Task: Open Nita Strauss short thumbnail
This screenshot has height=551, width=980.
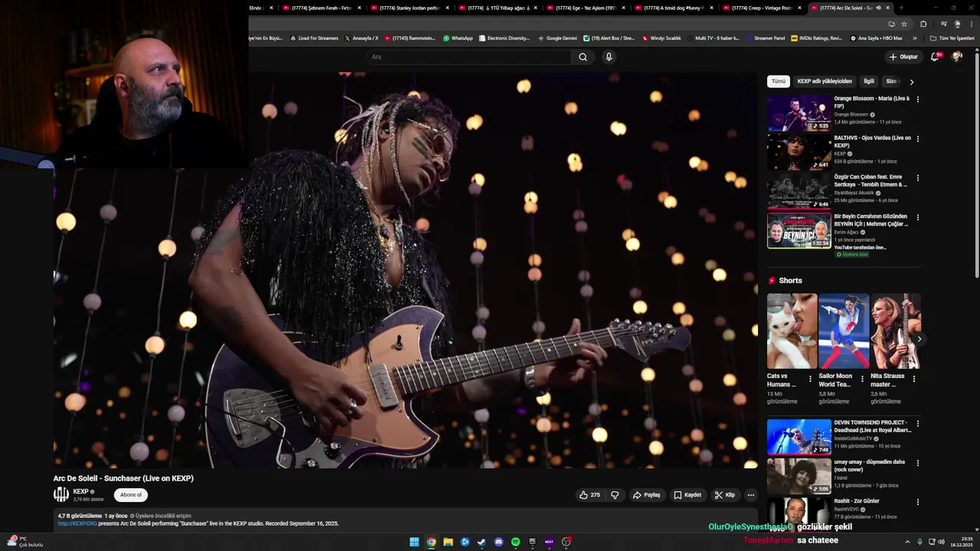Action: (x=895, y=331)
